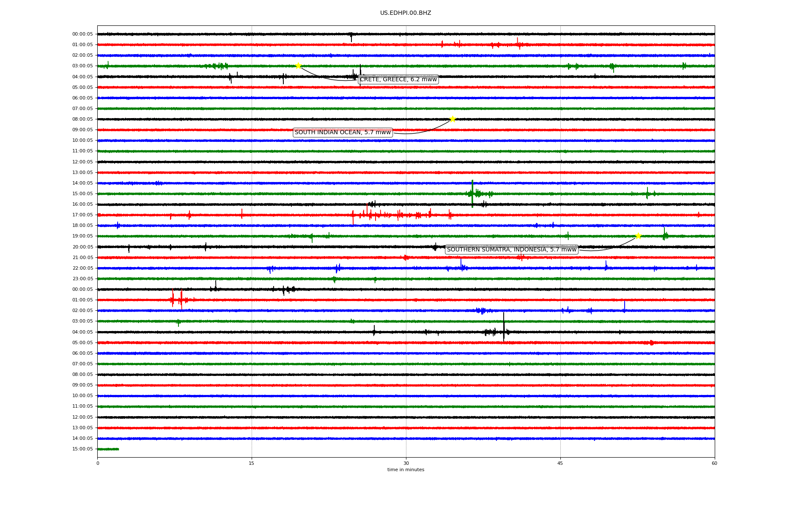This screenshot has width=812, height=508.
Task: Click the 20:00:05 trace time label
Action: tap(82, 247)
